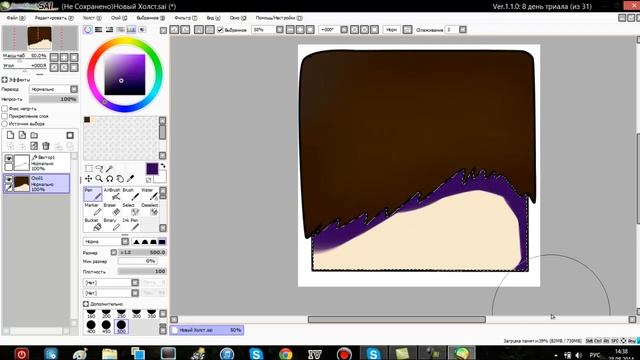Switch to the Новый Холст.sai document tab

(x=207, y=330)
